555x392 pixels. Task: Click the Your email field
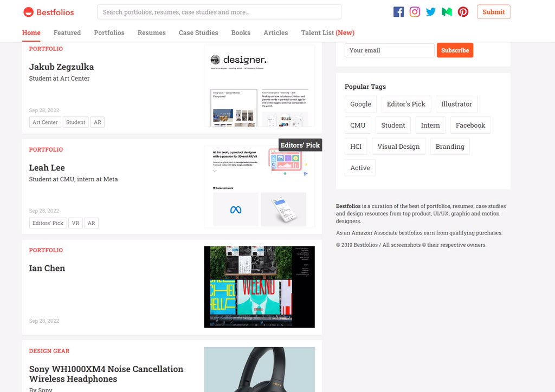pos(389,50)
